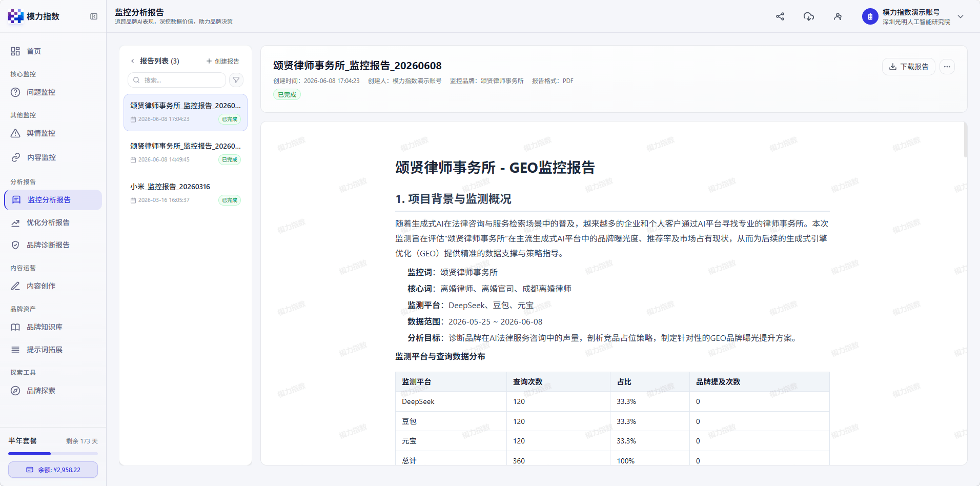Click 已完成 badge on the 小米 report
980x486 pixels.
tap(230, 200)
